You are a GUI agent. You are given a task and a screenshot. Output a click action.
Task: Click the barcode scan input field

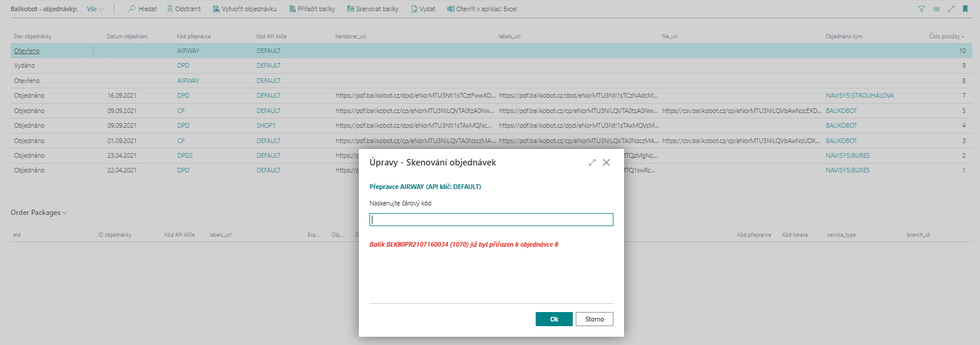click(491, 220)
